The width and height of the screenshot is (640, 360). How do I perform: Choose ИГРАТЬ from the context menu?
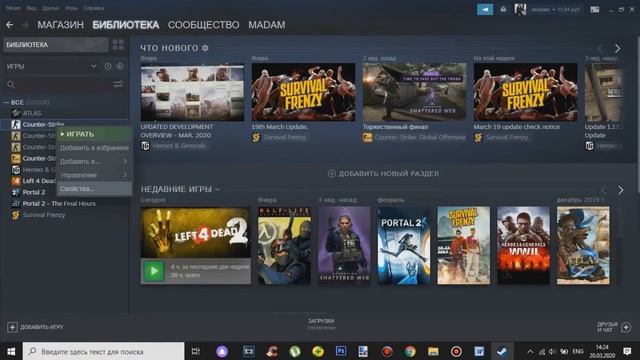[x=94, y=134]
